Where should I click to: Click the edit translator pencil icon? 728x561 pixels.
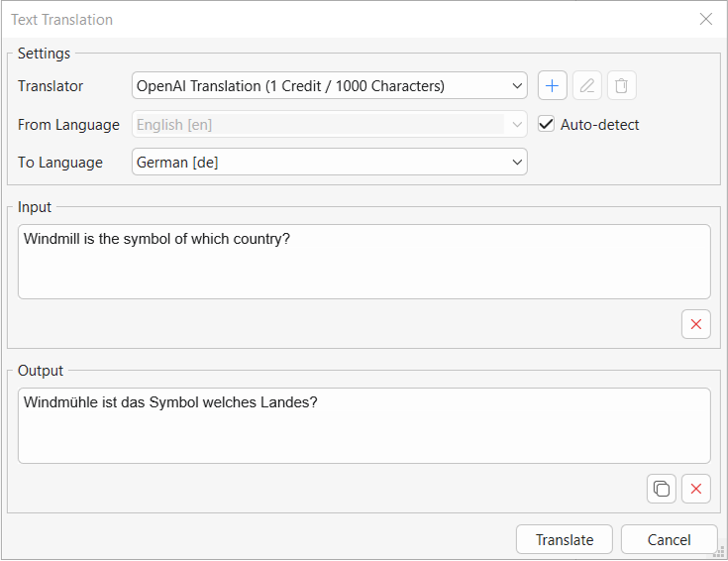(586, 85)
